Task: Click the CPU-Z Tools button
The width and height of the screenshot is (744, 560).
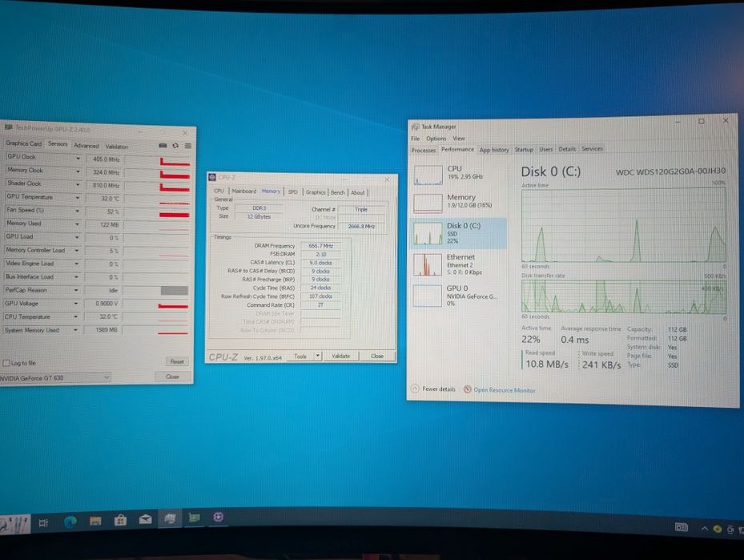Action: 300,356
